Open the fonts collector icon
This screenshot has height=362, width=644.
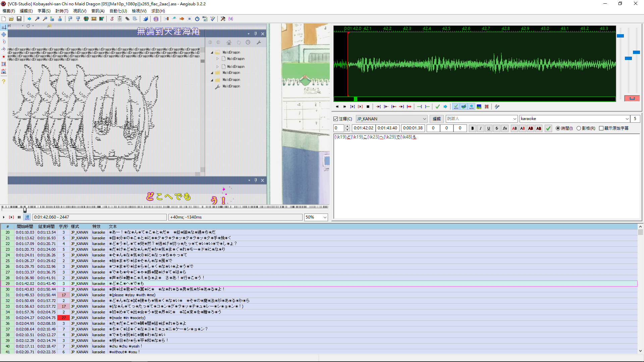pyautogui.click(x=135, y=19)
